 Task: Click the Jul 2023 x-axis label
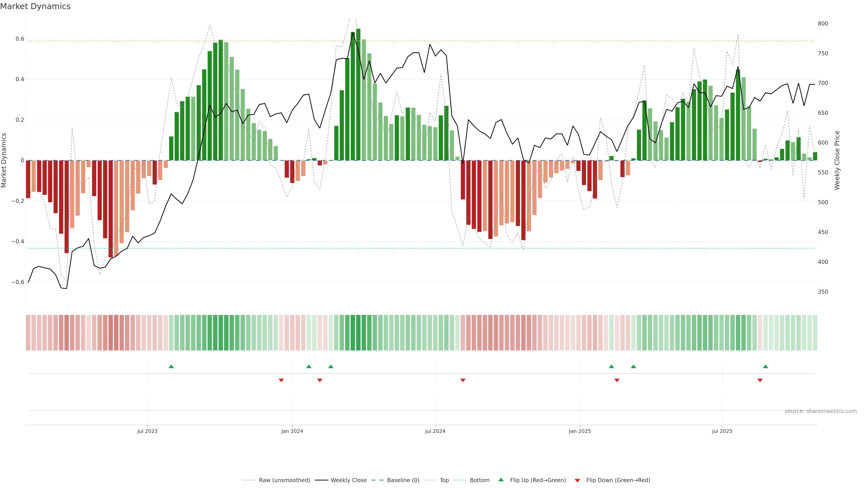coord(147,431)
